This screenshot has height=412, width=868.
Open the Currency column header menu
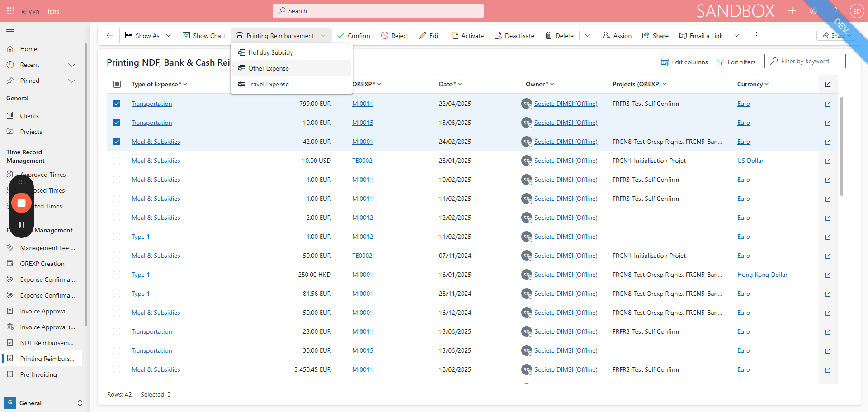(x=753, y=84)
